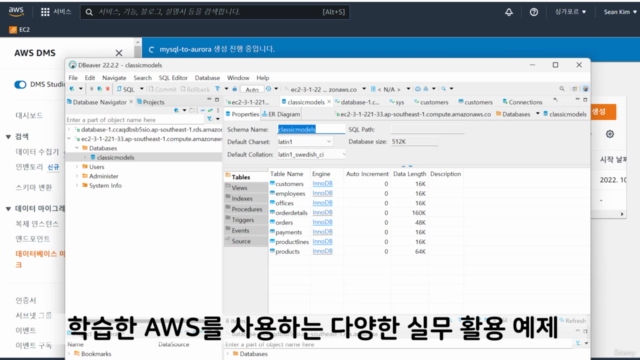
Task: Expand the System Info folder in navigator
Action: click(x=77, y=185)
